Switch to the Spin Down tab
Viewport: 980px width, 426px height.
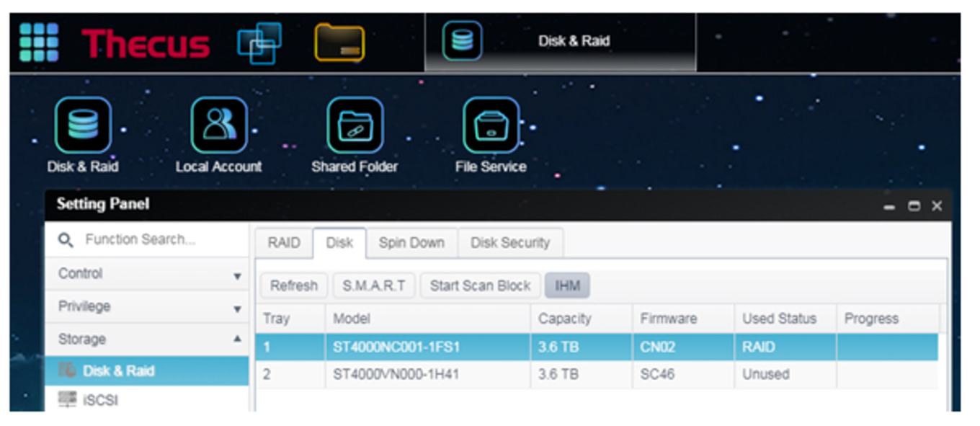411,243
